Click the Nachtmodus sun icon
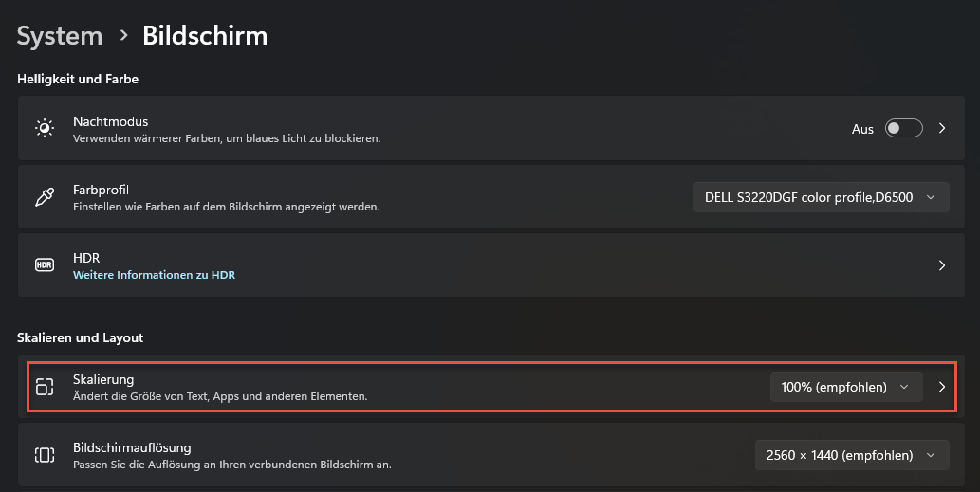Image resolution: width=980 pixels, height=492 pixels. pyautogui.click(x=45, y=129)
